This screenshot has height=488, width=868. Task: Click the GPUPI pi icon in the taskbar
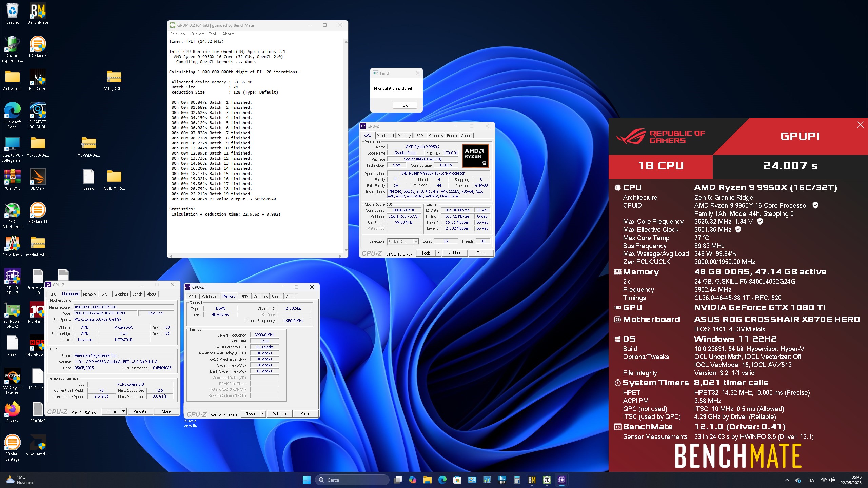[x=547, y=480]
